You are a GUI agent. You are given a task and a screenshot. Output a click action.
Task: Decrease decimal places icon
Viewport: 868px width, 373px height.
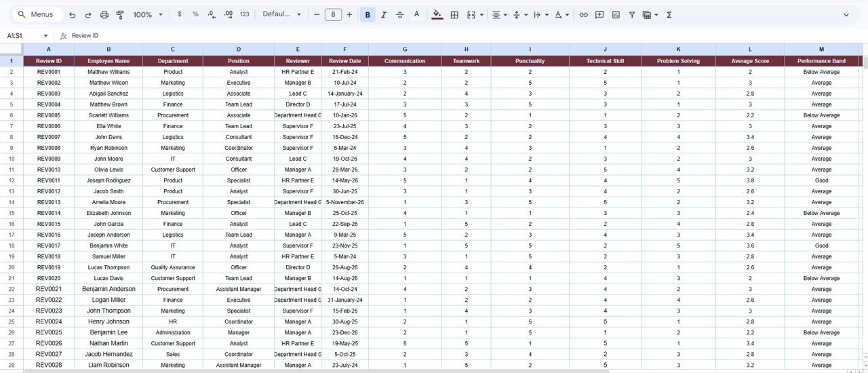point(212,14)
